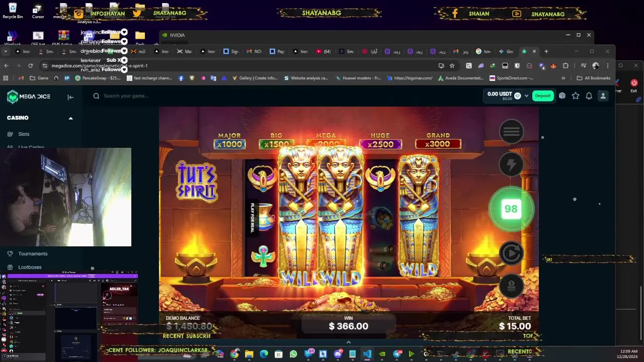Open the Cursor desktop shortcut
Viewport: 644px width, 362px height.
point(38,10)
